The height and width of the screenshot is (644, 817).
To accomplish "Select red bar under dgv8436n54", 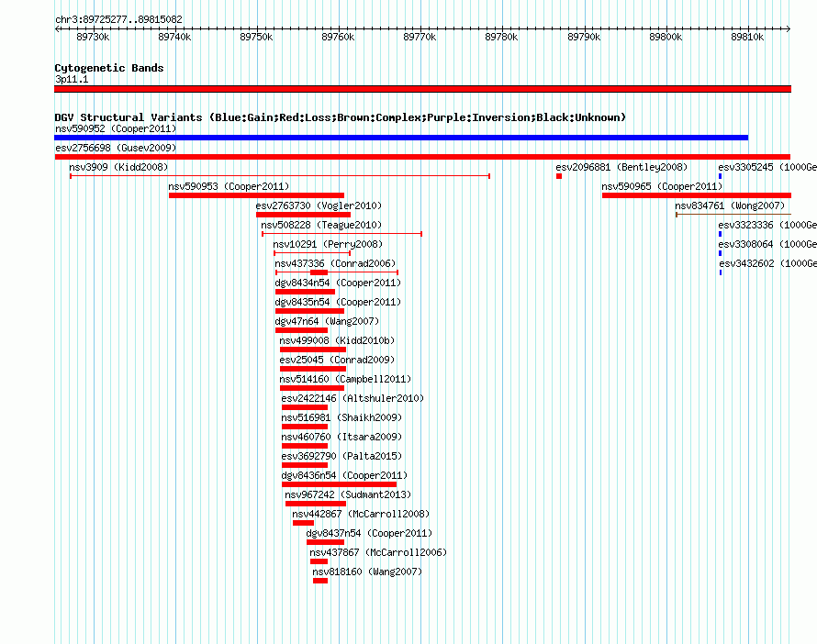I will point(340,484).
